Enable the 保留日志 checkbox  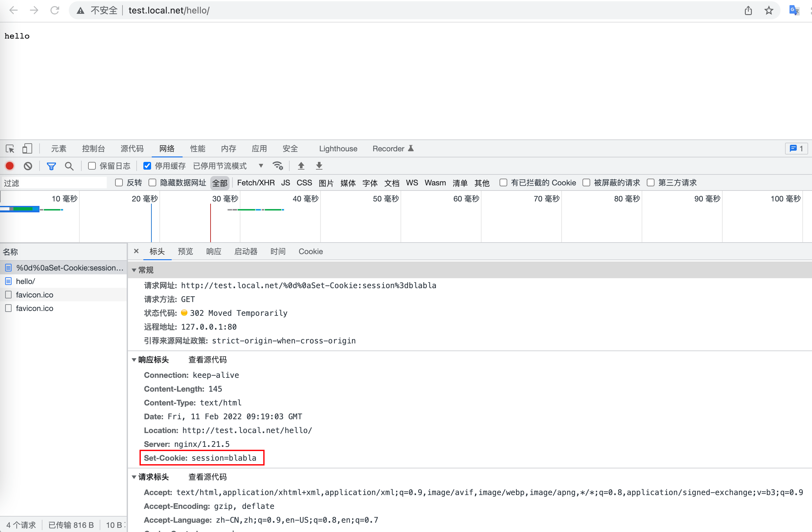(92, 166)
